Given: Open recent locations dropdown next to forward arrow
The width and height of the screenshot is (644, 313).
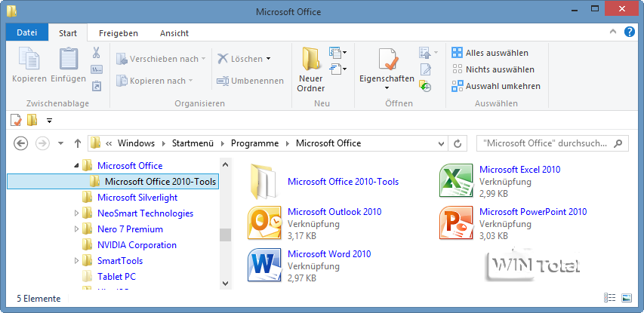Looking at the screenshot, I should pos(61,143).
